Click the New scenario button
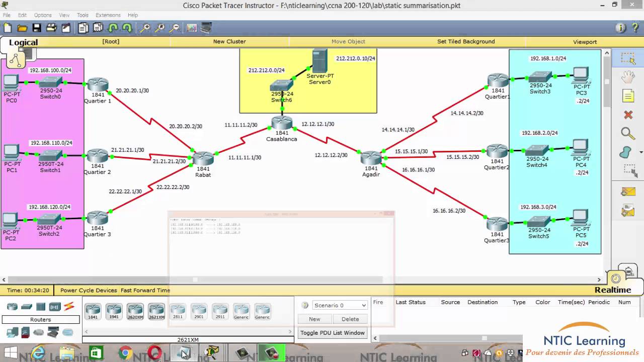The image size is (644, 362). point(314,319)
